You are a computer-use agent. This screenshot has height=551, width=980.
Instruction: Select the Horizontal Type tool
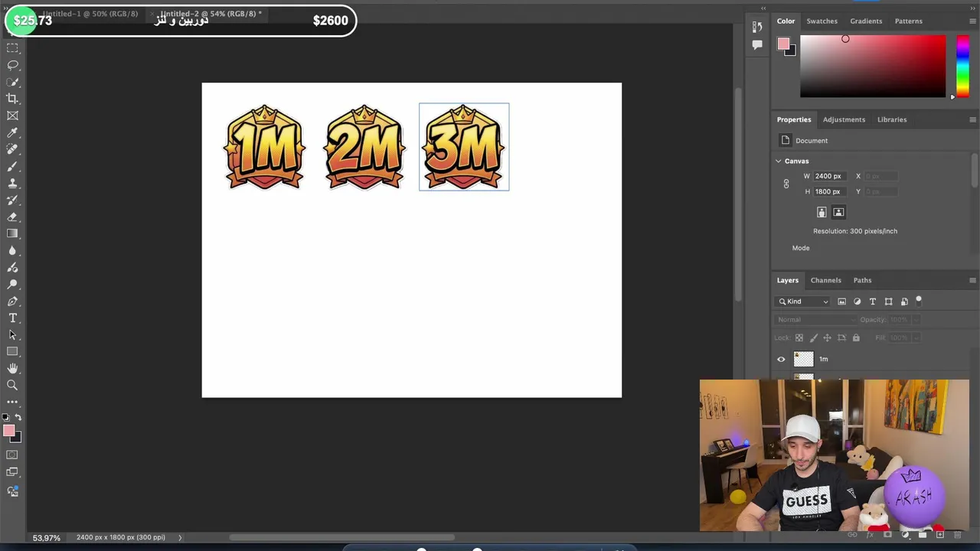coord(12,318)
